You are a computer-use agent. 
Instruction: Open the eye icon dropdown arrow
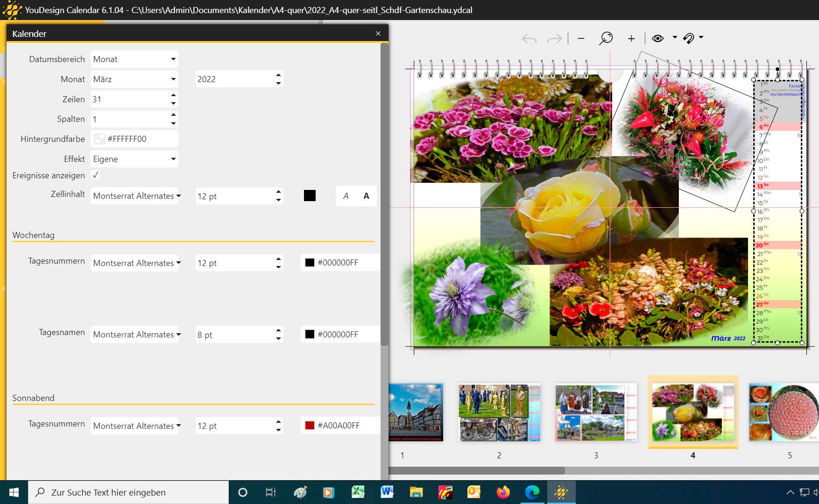point(675,37)
